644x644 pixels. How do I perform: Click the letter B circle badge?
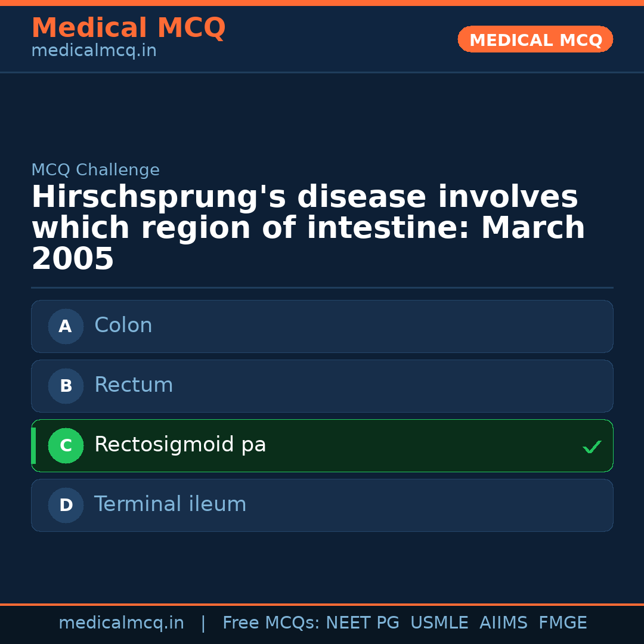pyautogui.click(x=66, y=386)
